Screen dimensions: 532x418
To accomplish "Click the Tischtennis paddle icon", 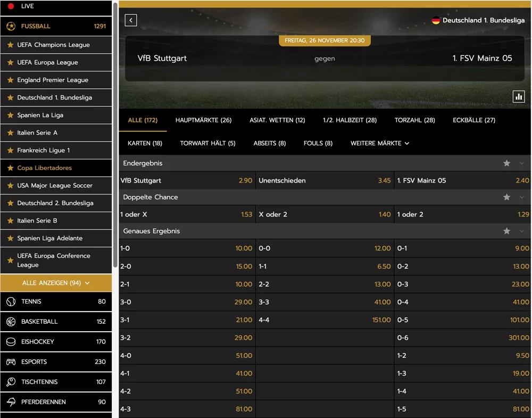I will point(11,382).
